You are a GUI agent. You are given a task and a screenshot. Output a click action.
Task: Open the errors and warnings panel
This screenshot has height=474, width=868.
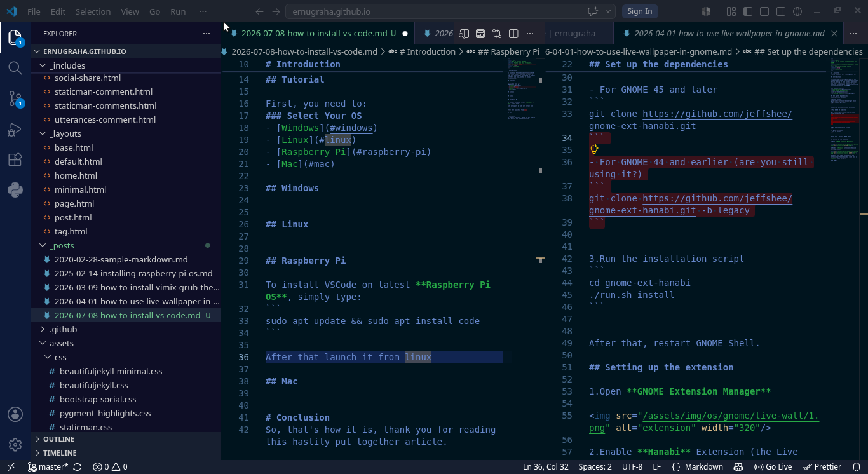pyautogui.click(x=110, y=467)
